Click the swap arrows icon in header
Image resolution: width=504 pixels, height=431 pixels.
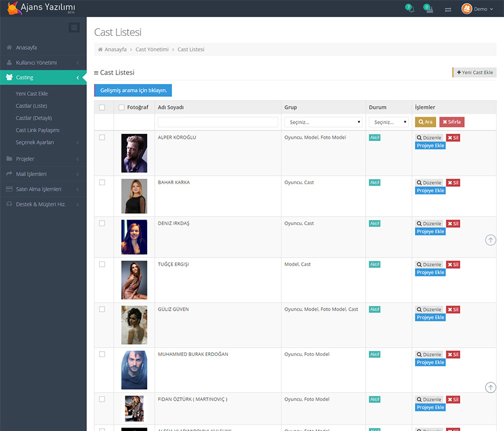[448, 10]
